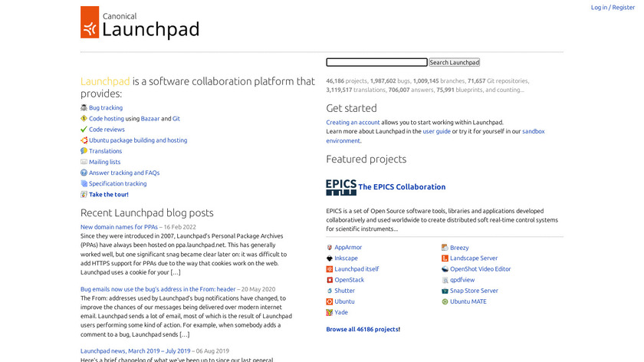Click the Mailing lists envelope icon
The image size is (644, 362).
coord(84,162)
